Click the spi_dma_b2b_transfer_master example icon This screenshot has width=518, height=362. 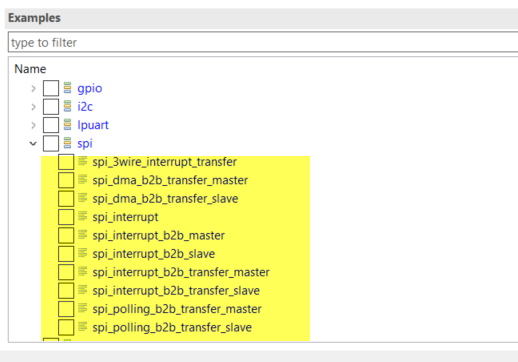[83, 179]
